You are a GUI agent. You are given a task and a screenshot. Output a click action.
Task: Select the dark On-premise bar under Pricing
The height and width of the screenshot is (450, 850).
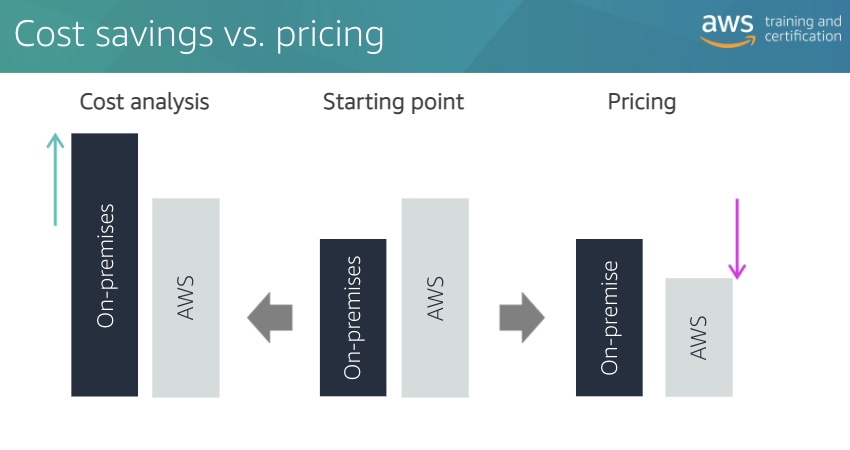[x=609, y=318]
